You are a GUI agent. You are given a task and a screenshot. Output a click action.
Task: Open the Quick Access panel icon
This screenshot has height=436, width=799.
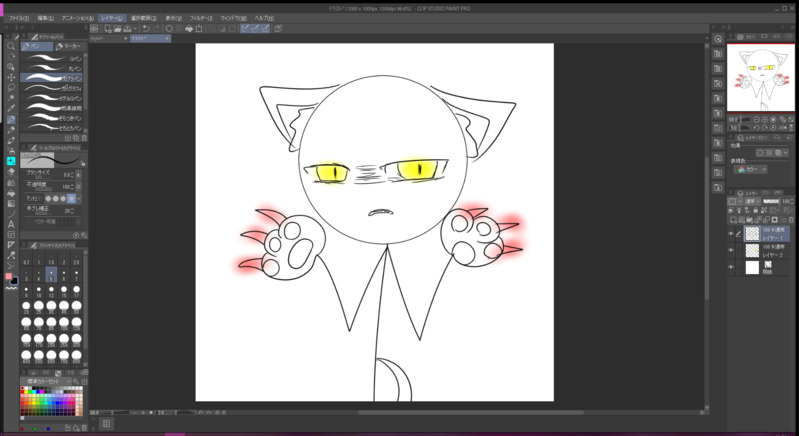pos(718,39)
